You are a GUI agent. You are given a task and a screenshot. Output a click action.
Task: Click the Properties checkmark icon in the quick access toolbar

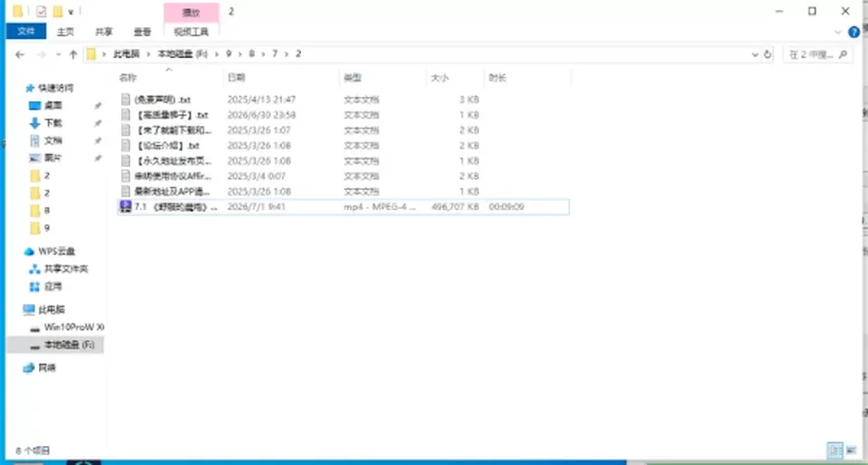pos(41,11)
